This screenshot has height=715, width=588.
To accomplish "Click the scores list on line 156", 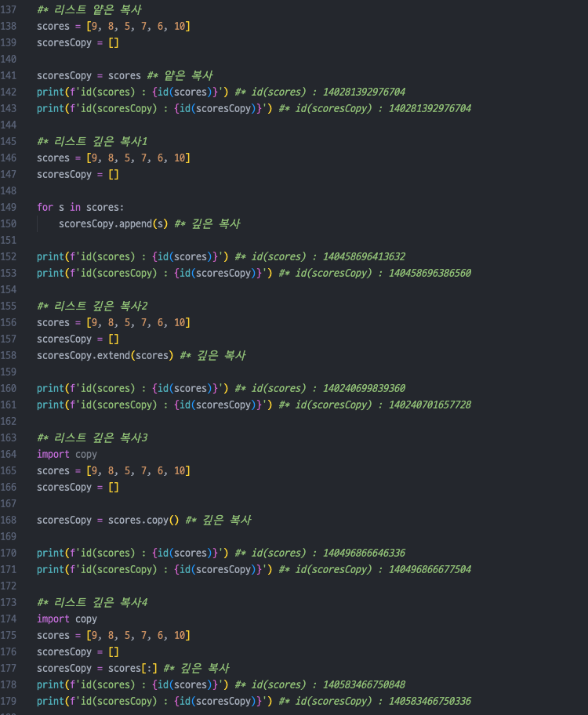I will 138,323.
